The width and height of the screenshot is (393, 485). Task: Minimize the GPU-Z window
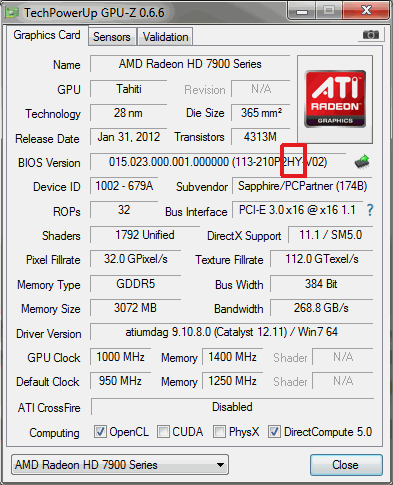pyautogui.click(x=302, y=12)
